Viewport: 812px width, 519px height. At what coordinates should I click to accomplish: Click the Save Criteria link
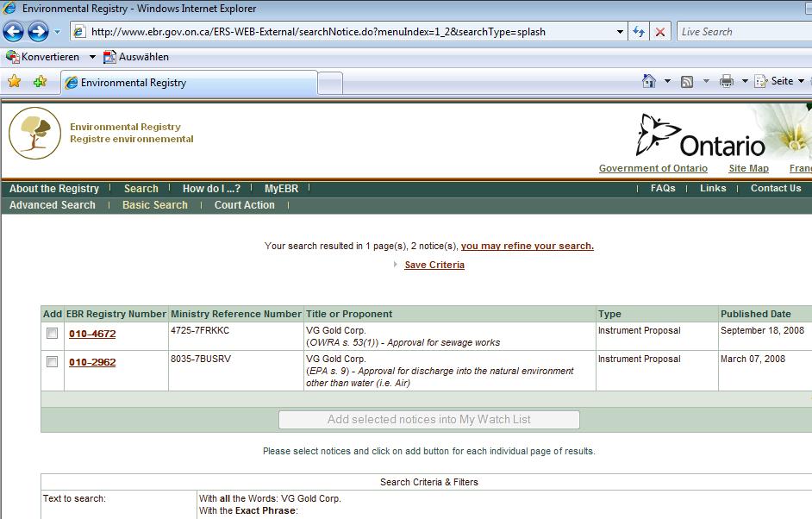click(x=434, y=265)
